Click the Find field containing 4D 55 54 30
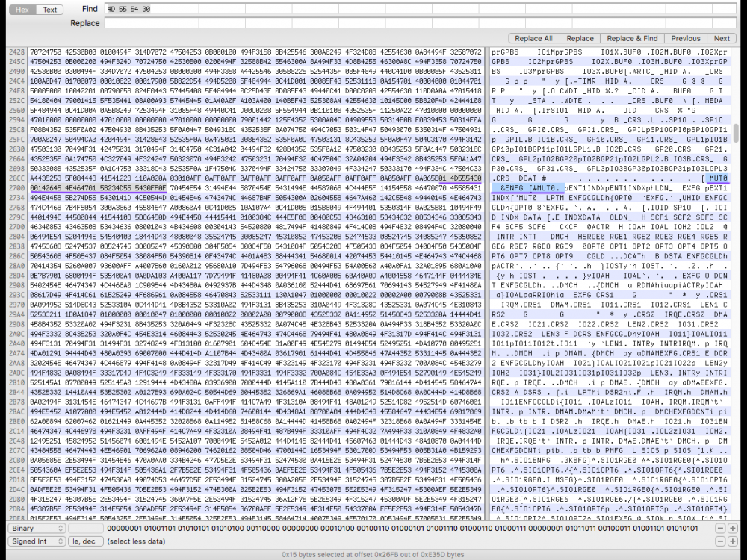Viewport: 747px width, 560px height. (421, 9)
